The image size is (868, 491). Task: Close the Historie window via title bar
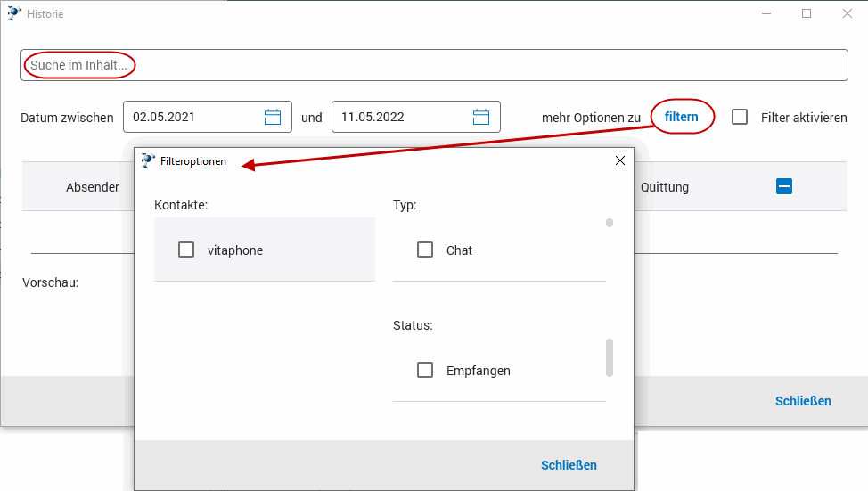(848, 13)
